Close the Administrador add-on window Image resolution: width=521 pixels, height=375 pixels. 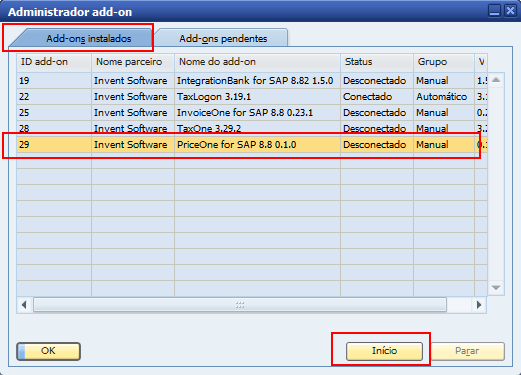click(510, 11)
